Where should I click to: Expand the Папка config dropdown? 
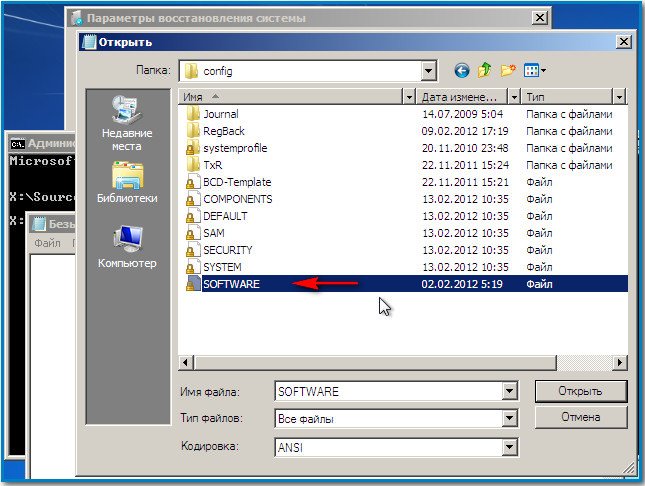[429, 71]
